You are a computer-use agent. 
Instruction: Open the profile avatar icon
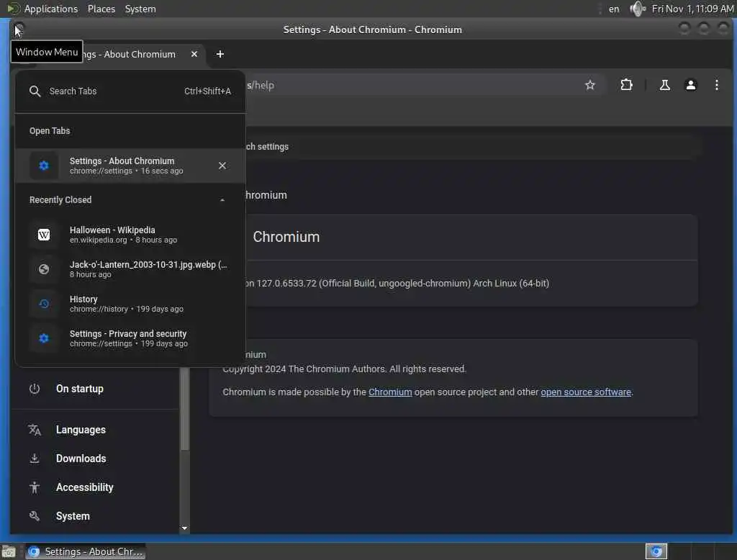[690, 85]
